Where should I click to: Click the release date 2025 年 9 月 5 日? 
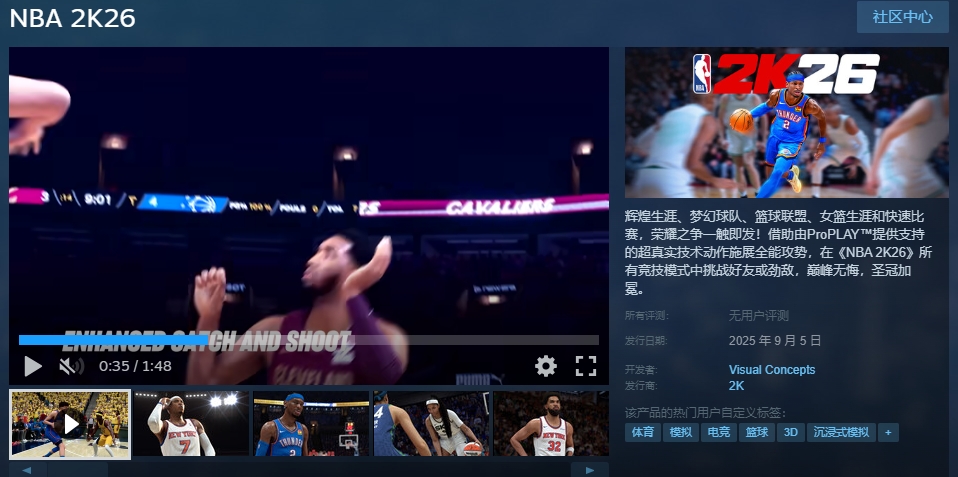pos(774,340)
